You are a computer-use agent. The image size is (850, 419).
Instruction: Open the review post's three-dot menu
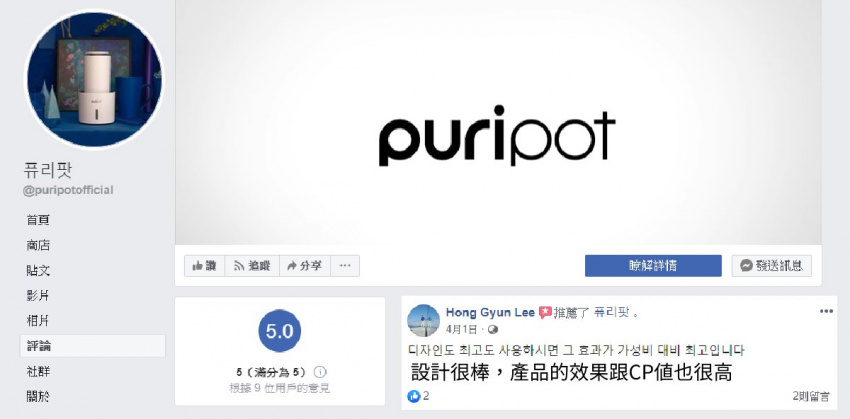(x=826, y=311)
